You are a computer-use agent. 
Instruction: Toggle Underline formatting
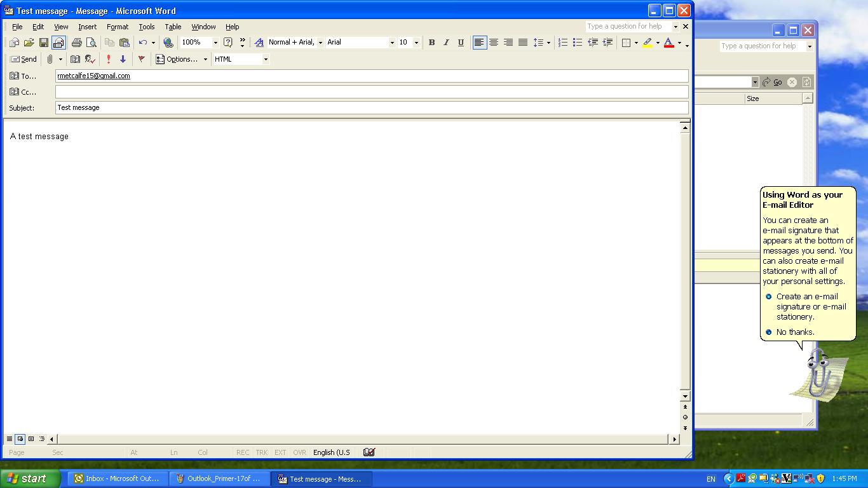coord(461,43)
